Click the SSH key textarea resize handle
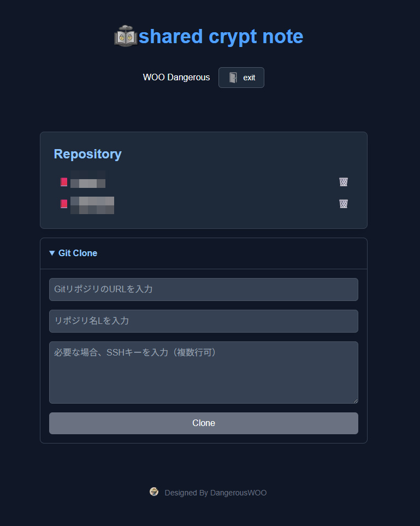This screenshot has height=526, width=420. (355, 400)
